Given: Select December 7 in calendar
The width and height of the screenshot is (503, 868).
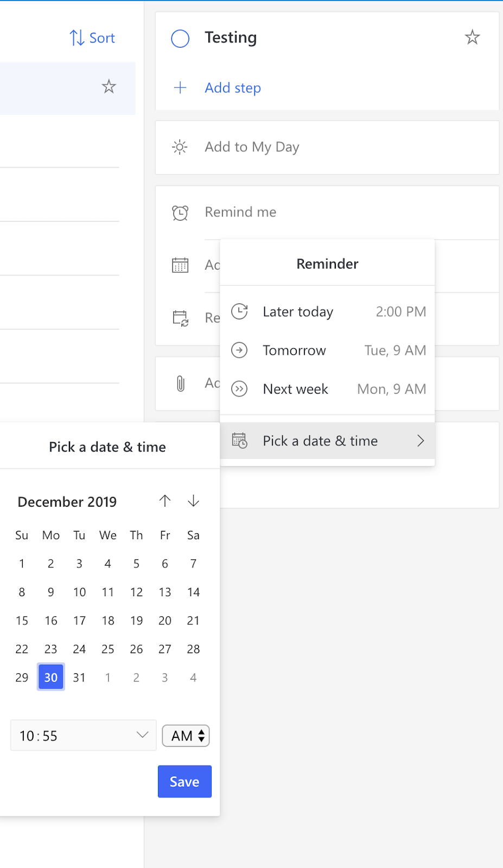Looking at the screenshot, I should (193, 564).
